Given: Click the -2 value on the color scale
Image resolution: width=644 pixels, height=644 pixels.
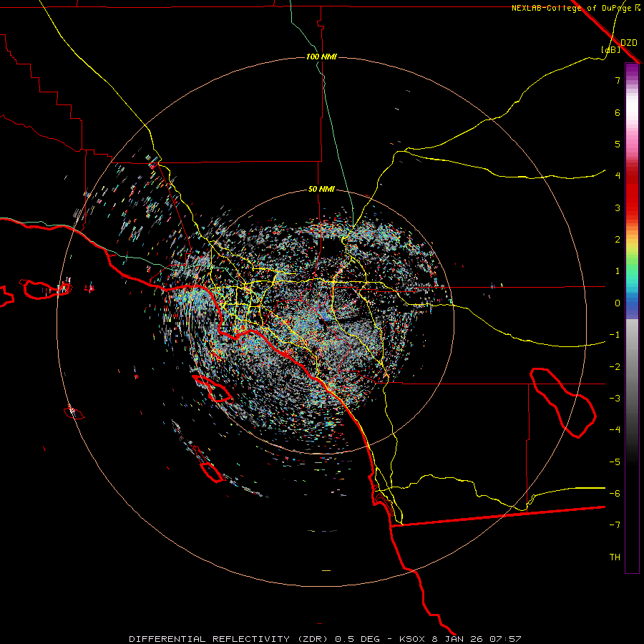Looking at the screenshot, I should [615, 367].
